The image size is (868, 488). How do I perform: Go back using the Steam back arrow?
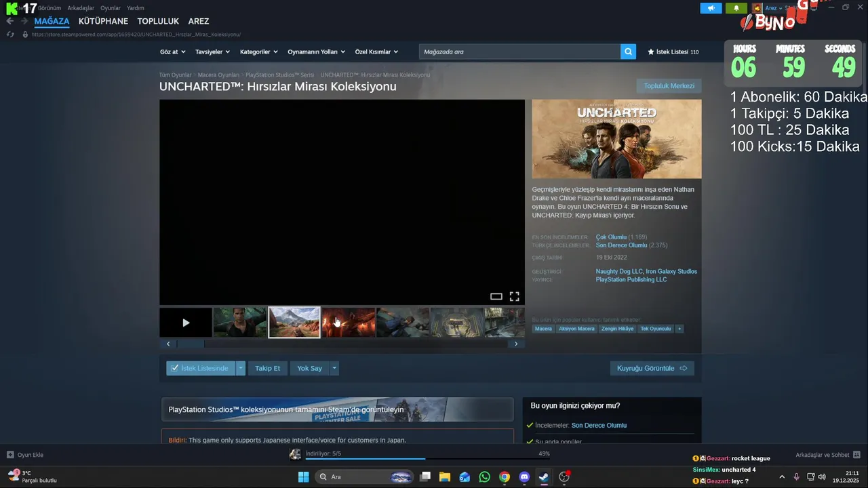click(x=9, y=21)
